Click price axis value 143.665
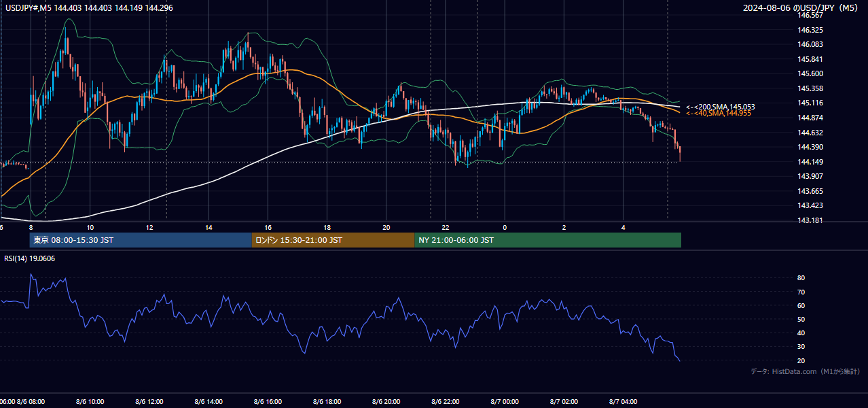868x408 pixels. click(810, 191)
